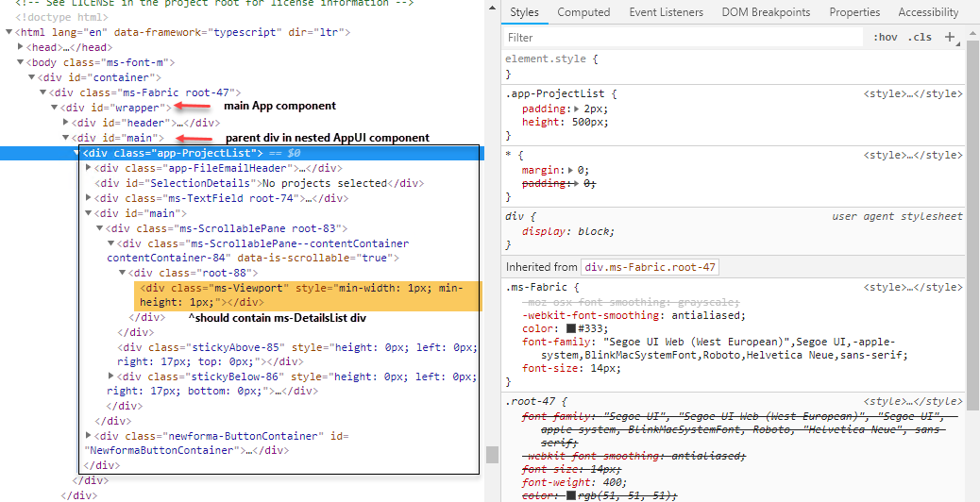Image resolution: width=980 pixels, height=502 pixels.
Task: Select the stickyAbove-85 div row
Action: pos(296,354)
